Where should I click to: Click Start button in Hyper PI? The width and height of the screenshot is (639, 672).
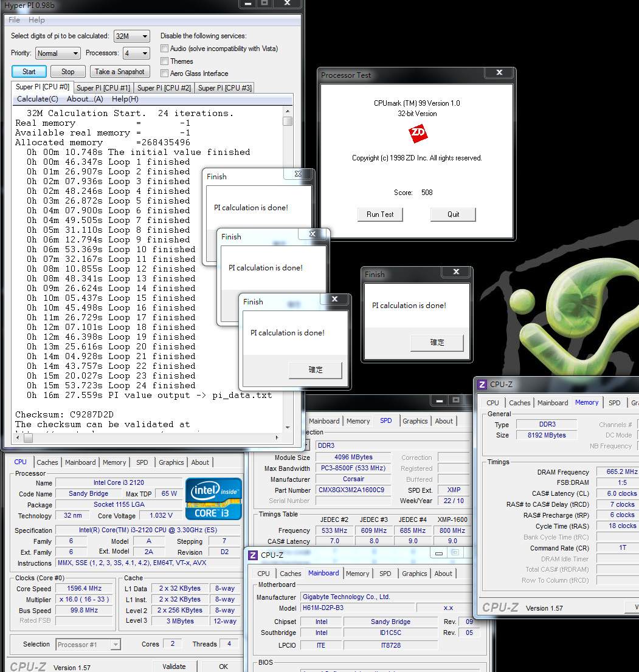[x=29, y=72]
